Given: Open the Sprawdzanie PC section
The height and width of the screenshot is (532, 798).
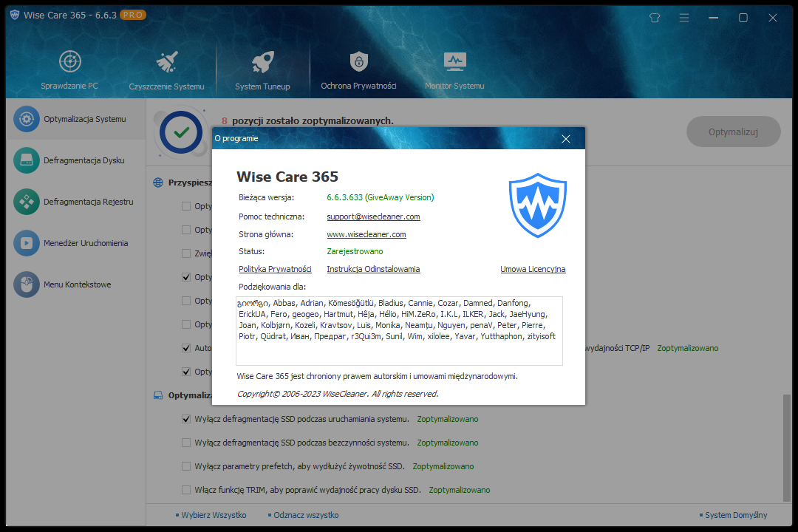Looking at the screenshot, I should tap(69, 71).
